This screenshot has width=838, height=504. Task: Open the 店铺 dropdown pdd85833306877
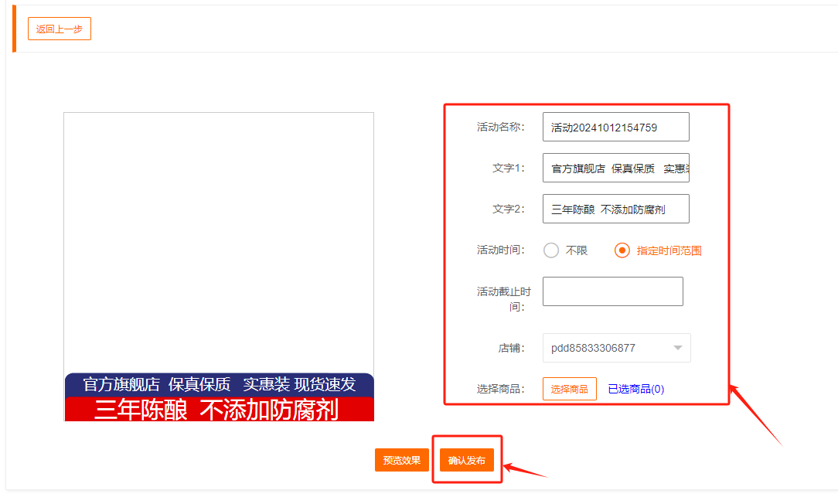point(617,348)
